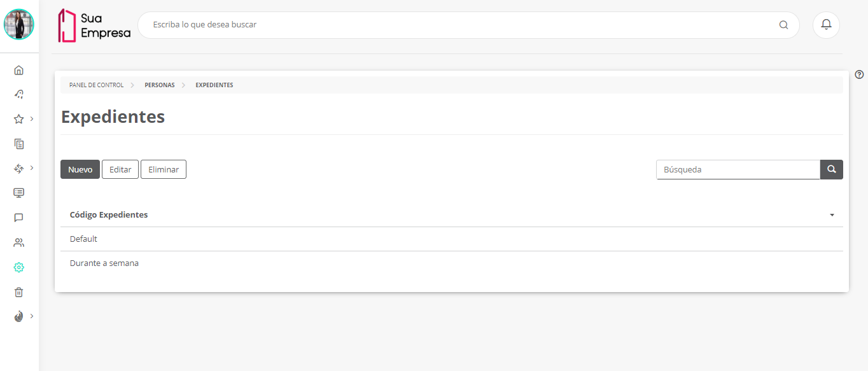868x371 pixels.
Task: Toggle sort arrow on Código Expedientes column
Action: pos(832,215)
